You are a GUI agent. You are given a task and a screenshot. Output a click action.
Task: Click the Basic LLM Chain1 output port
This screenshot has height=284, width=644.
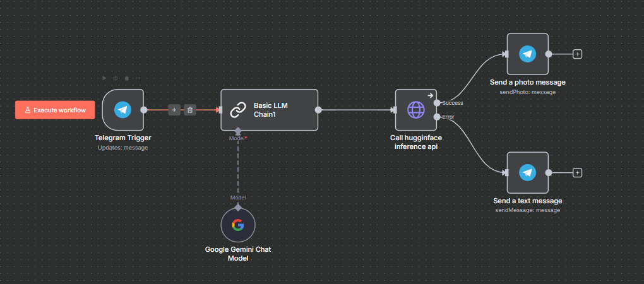click(x=318, y=110)
